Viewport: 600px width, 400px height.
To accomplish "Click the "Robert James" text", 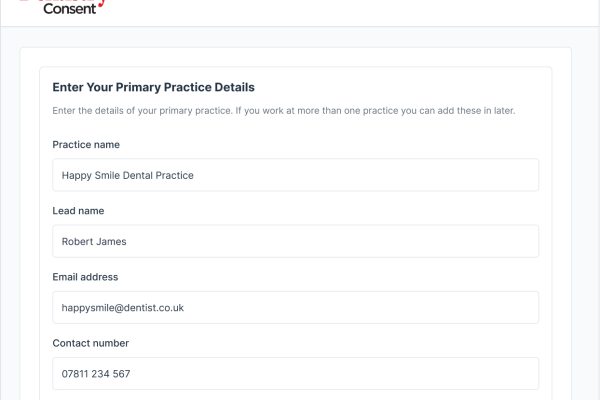I will click(x=94, y=241).
